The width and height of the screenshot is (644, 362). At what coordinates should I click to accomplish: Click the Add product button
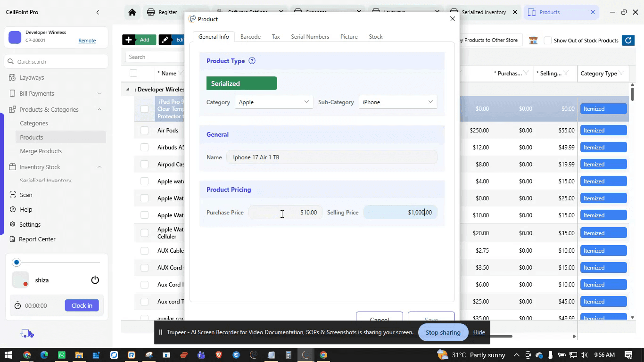[139, 40]
